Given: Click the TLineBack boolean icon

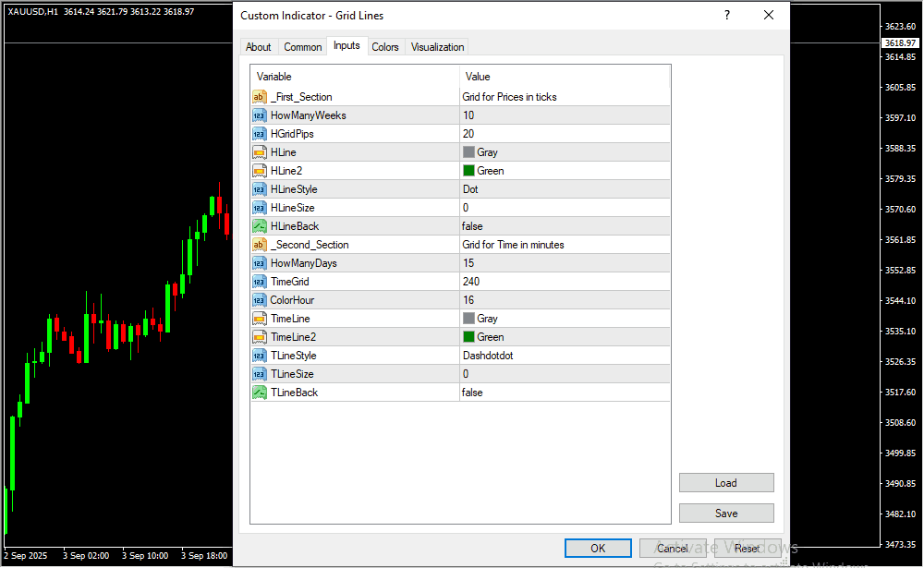Looking at the screenshot, I should [259, 393].
